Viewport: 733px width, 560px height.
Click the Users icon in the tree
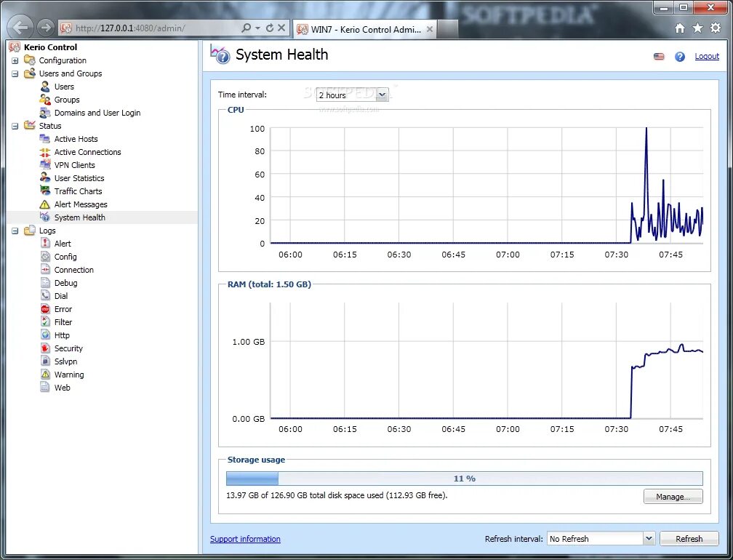[45, 87]
